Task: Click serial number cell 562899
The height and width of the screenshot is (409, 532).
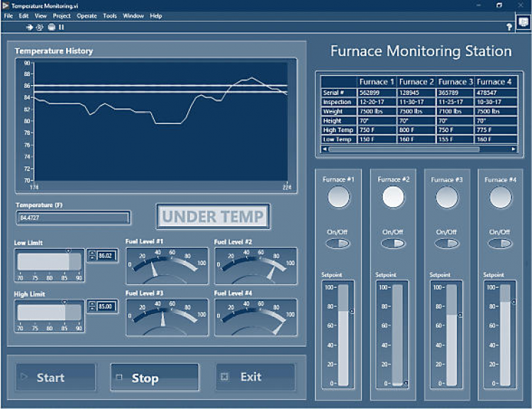Action: coord(377,93)
